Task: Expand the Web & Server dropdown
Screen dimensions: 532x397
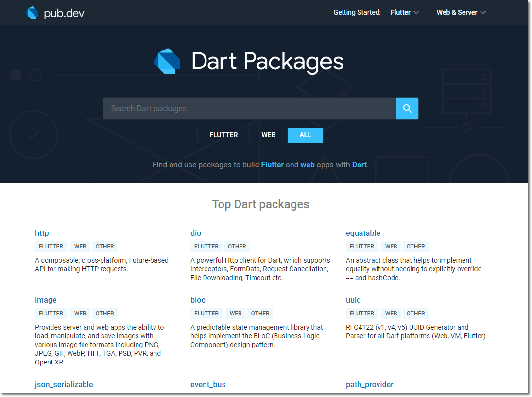Action: (461, 12)
